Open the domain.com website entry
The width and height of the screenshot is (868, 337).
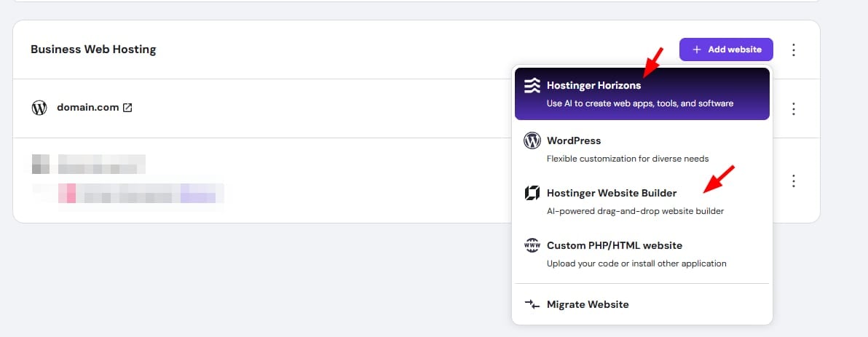coord(87,108)
